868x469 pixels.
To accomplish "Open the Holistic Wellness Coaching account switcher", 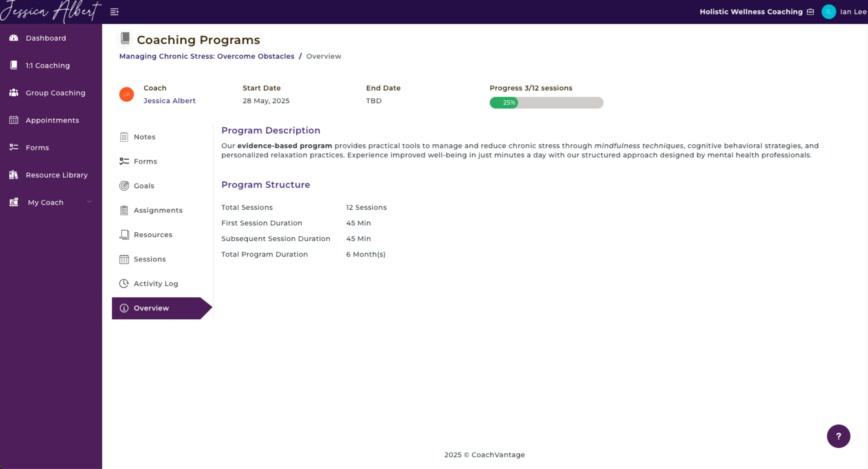I will point(757,12).
